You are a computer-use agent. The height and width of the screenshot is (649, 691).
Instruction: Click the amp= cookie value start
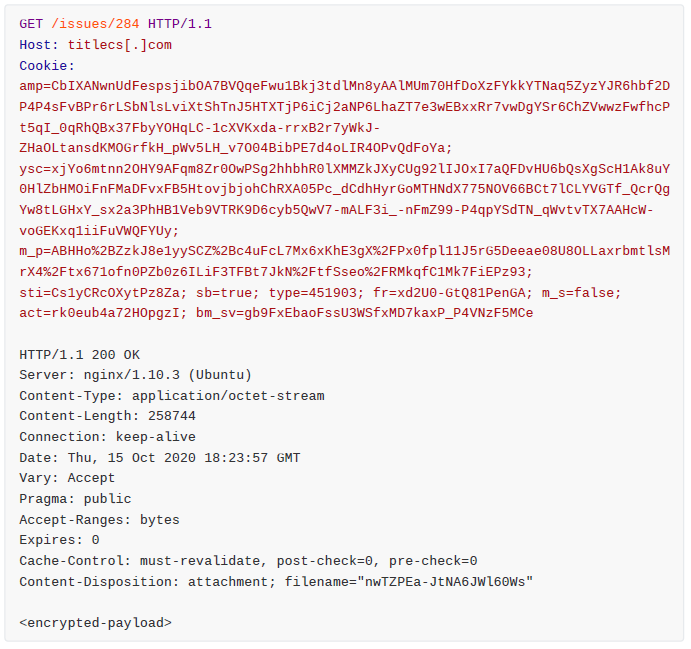click(35, 86)
